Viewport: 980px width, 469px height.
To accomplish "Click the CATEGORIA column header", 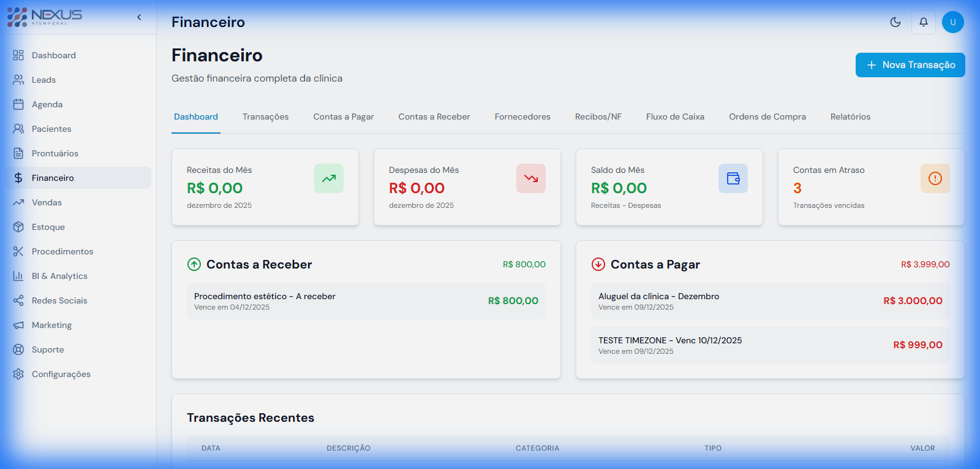I will click(537, 448).
